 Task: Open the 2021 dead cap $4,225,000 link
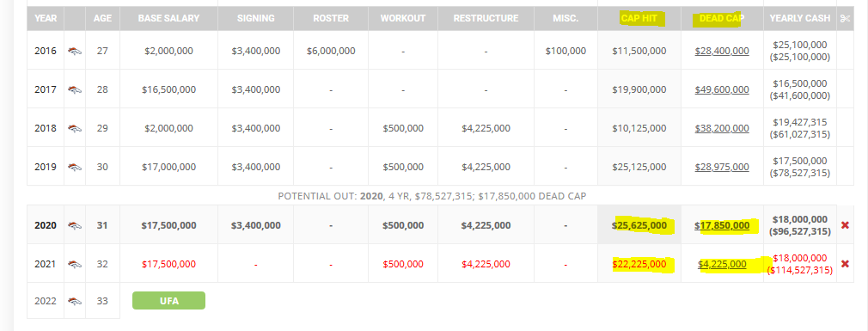(x=722, y=264)
